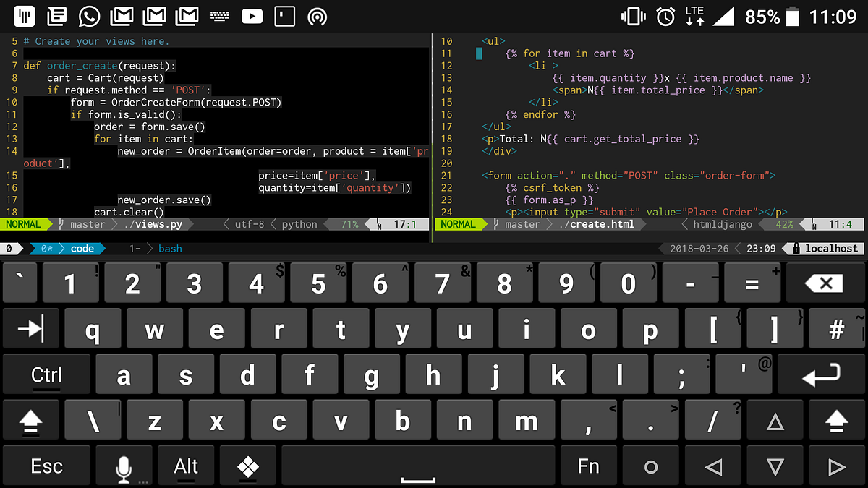868x488 pixels.
Task: Click the chevron before utf-8 in the statusline
Action: tap(226, 224)
